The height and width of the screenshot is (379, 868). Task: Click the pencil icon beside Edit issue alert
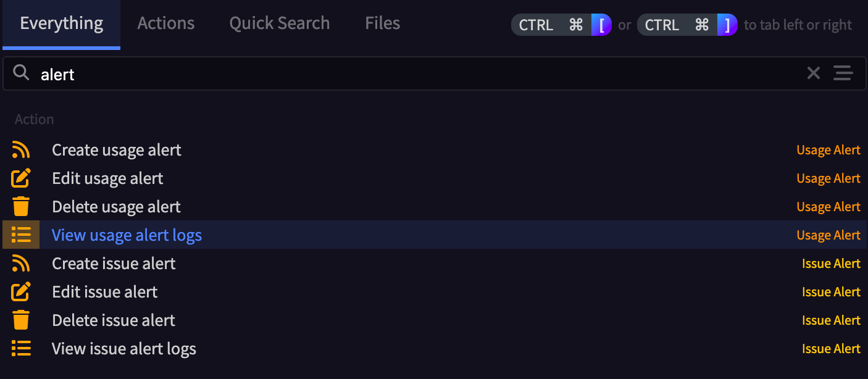[21, 292]
